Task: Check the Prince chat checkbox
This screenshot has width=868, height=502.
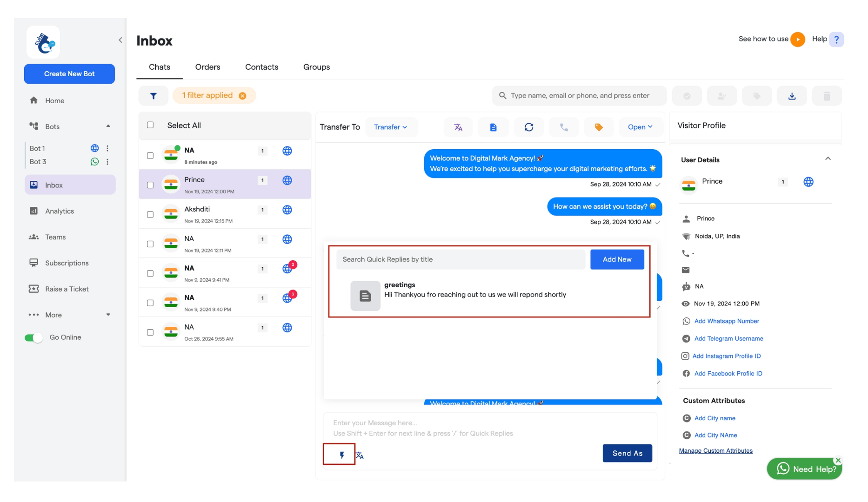Action: point(150,185)
